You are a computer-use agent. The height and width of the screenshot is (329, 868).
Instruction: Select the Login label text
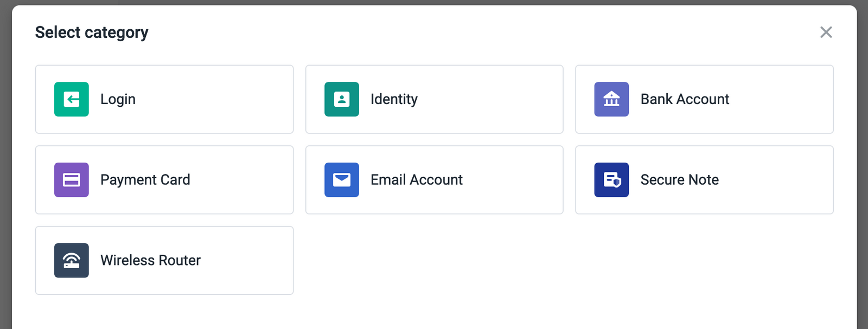pos(118,99)
